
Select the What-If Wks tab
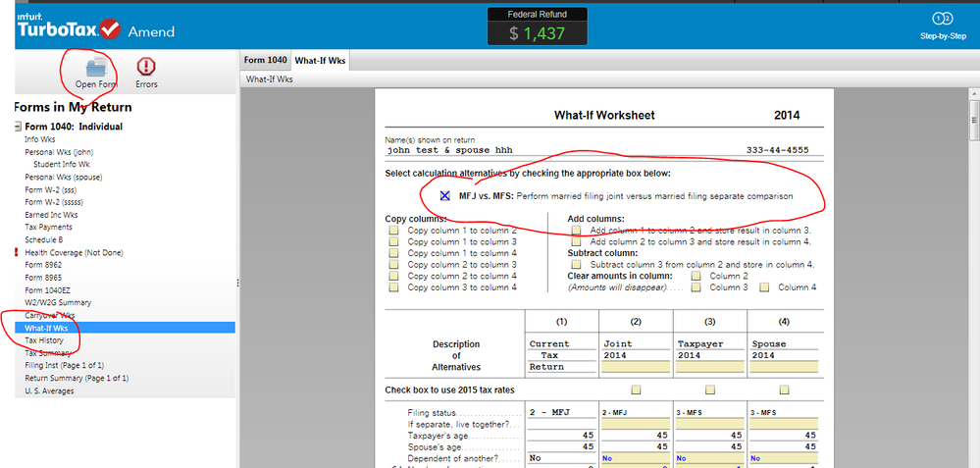tap(321, 61)
